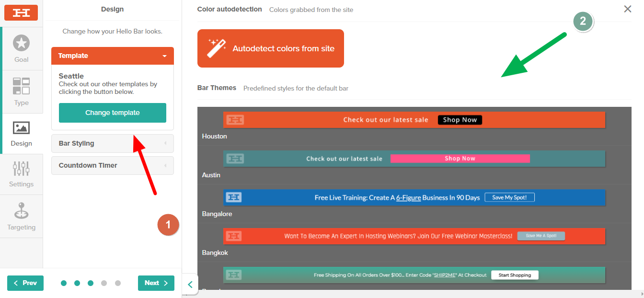644x298 pixels.
Task: Click Shop Now button in Houston preview
Action: pyautogui.click(x=460, y=120)
